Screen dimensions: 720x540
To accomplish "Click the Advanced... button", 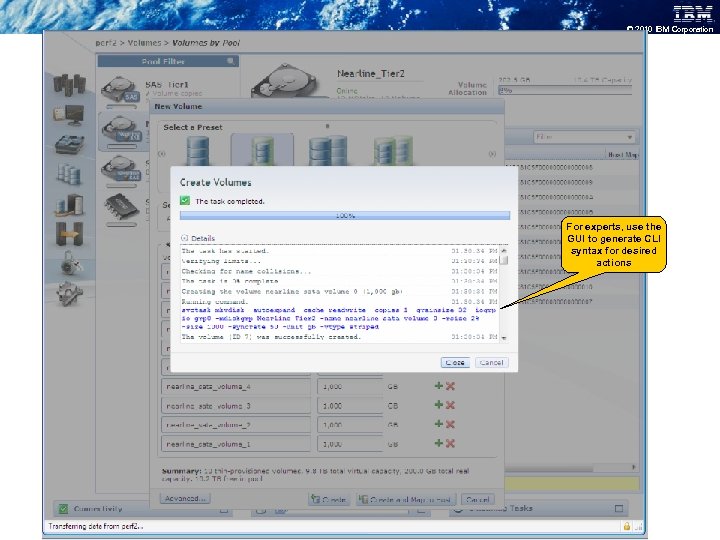I will [186, 498].
